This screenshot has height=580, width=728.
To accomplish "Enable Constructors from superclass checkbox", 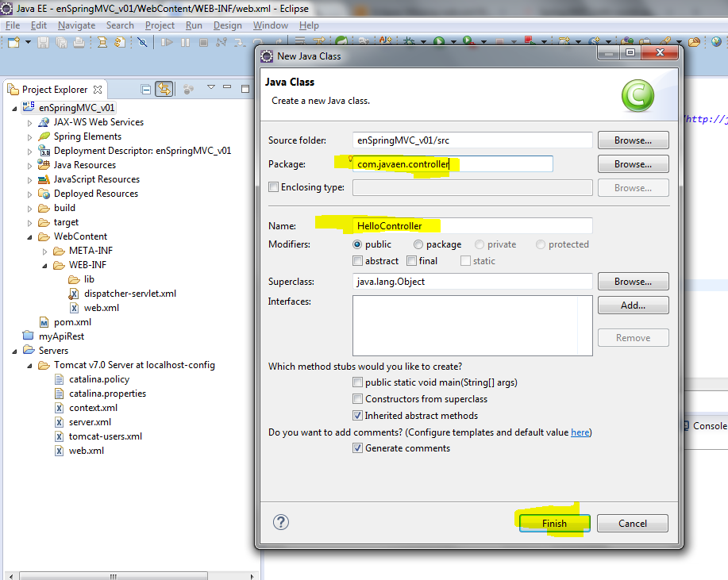I will [357, 399].
